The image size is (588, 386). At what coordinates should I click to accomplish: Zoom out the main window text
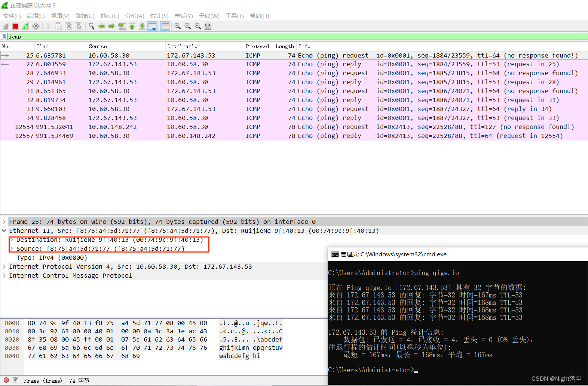(x=188, y=26)
